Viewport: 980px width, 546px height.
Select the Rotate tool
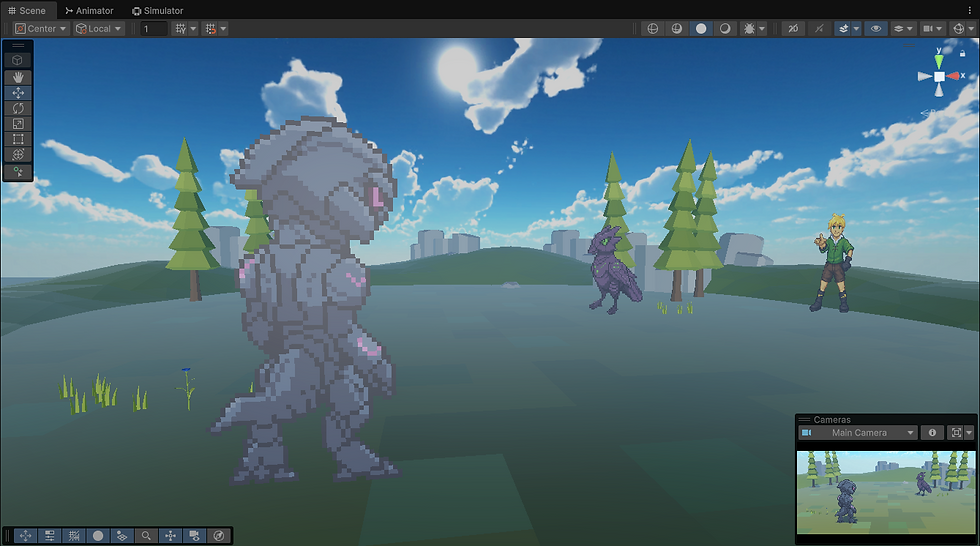pyautogui.click(x=18, y=109)
